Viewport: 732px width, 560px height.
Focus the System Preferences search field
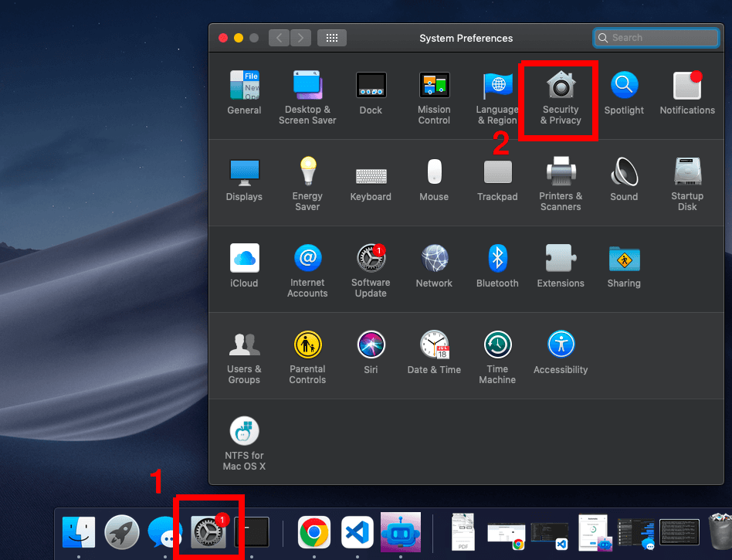coord(656,38)
